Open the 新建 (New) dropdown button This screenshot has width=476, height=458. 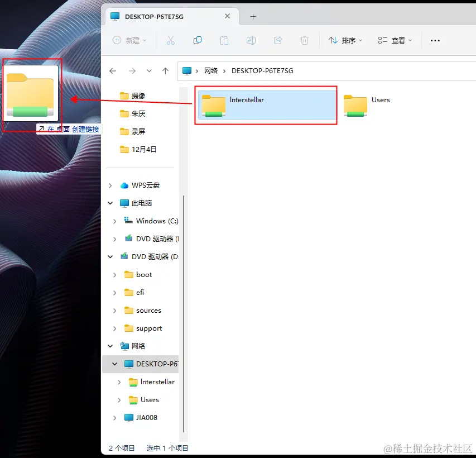click(129, 40)
